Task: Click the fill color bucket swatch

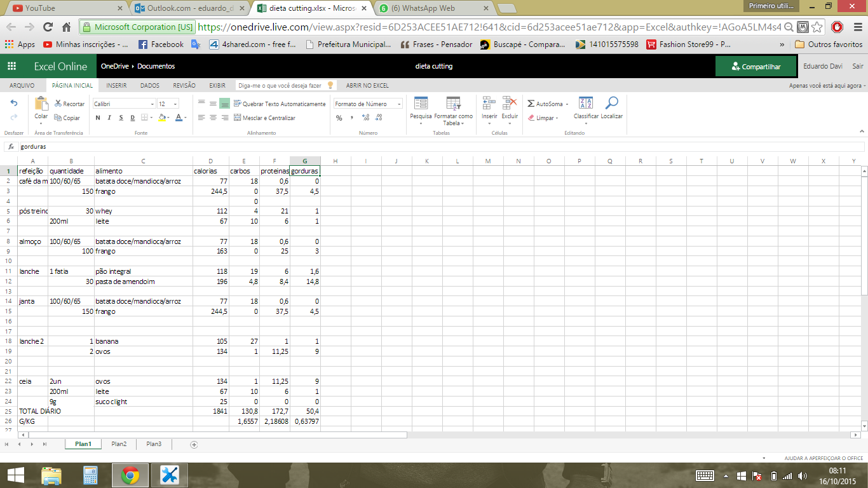Action: pos(161,118)
